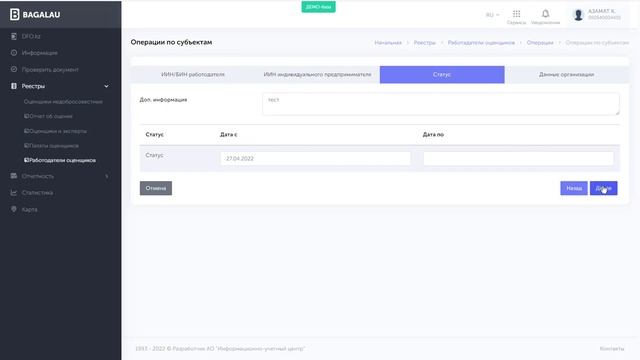This screenshot has height=360, width=640.
Task: Select the Статус tab
Action: 442,75
